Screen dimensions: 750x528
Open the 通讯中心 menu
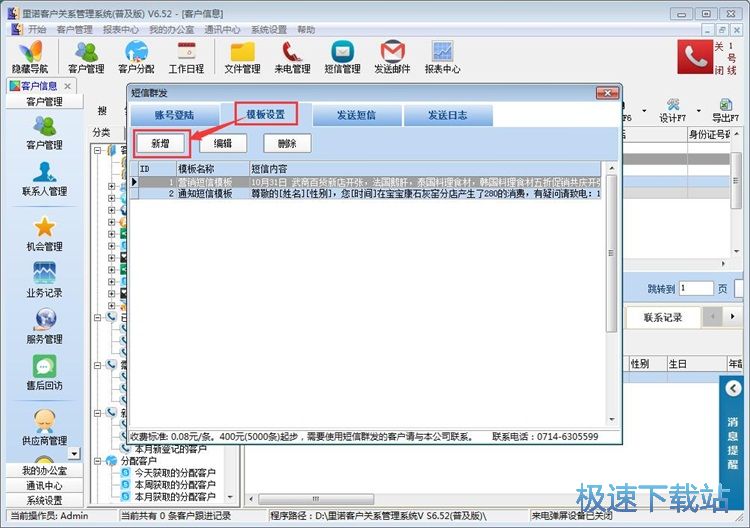pos(222,30)
